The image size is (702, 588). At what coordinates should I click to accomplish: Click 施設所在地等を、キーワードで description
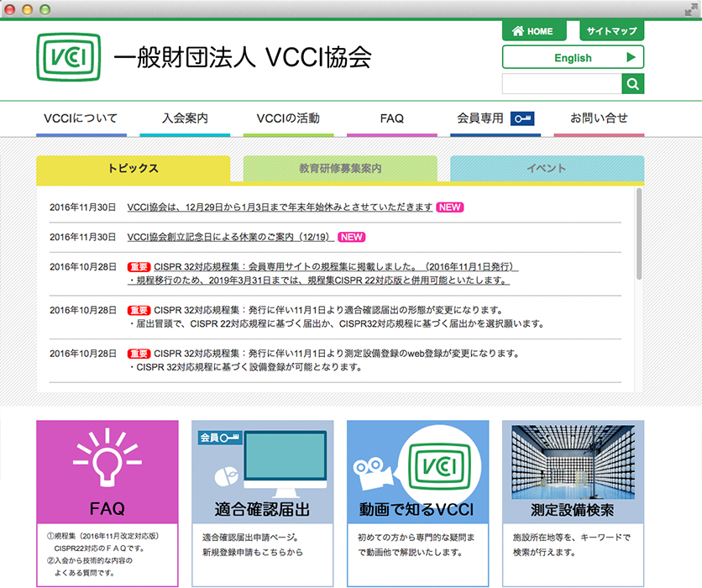[x=571, y=545]
